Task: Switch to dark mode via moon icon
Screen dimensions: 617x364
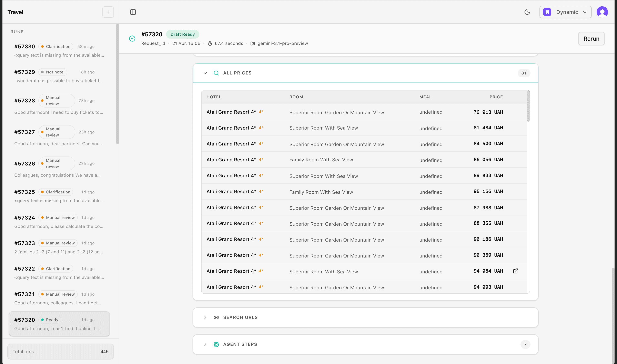Action: [527, 12]
